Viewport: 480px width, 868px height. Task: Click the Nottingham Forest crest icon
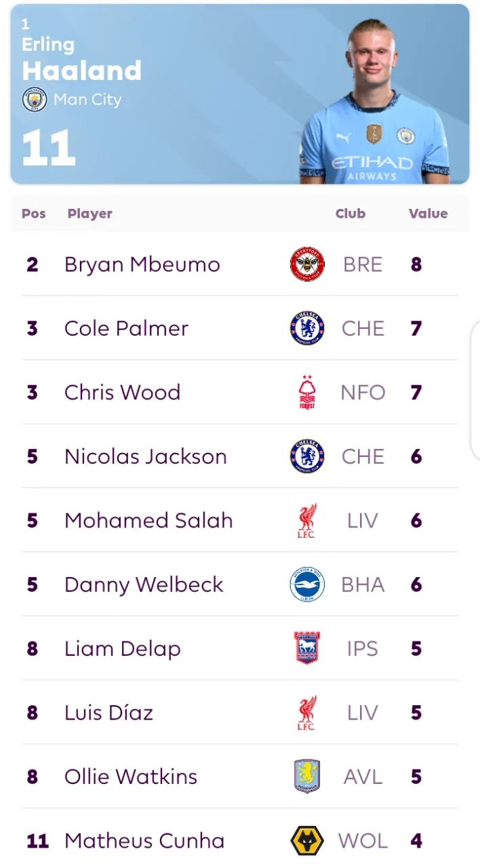point(307,392)
